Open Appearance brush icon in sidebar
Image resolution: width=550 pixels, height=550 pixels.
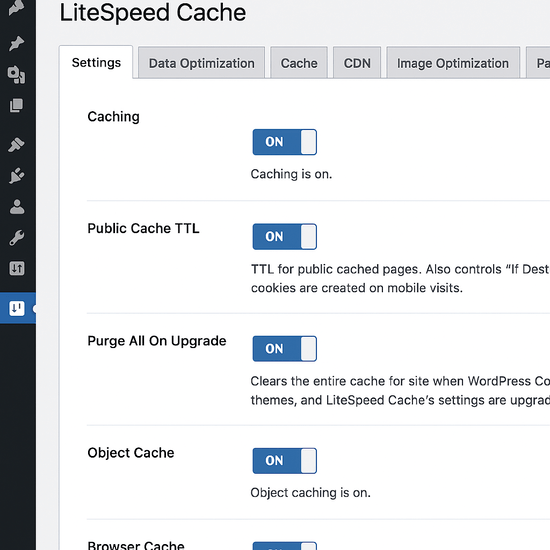pos(16,145)
